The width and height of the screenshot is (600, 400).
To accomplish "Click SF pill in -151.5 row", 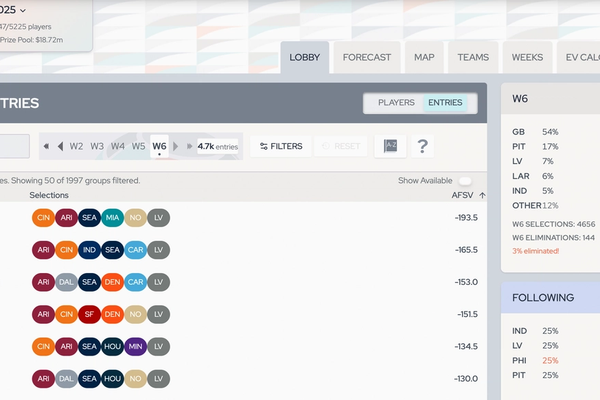I will (x=90, y=314).
